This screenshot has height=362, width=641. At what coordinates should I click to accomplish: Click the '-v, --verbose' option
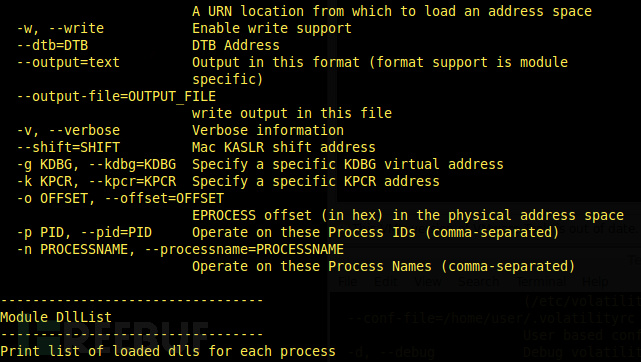tap(68, 130)
